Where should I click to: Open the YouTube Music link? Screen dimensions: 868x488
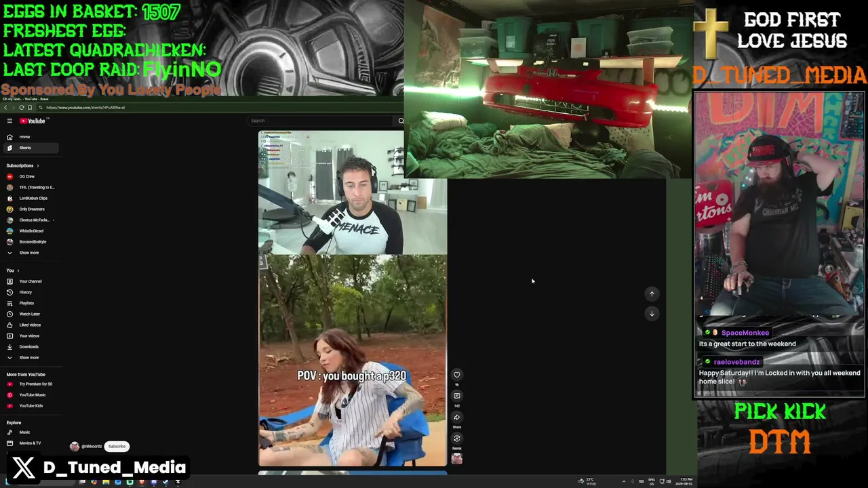[31, 394]
